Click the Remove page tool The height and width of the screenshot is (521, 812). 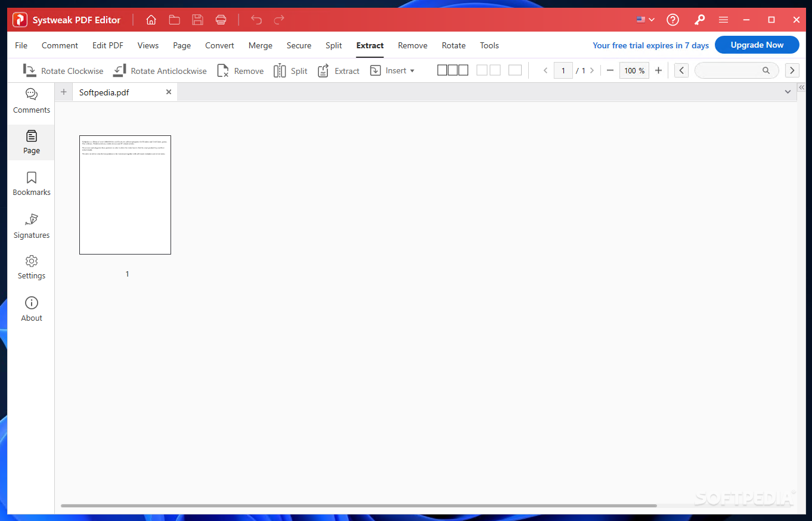(x=240, y=71)
